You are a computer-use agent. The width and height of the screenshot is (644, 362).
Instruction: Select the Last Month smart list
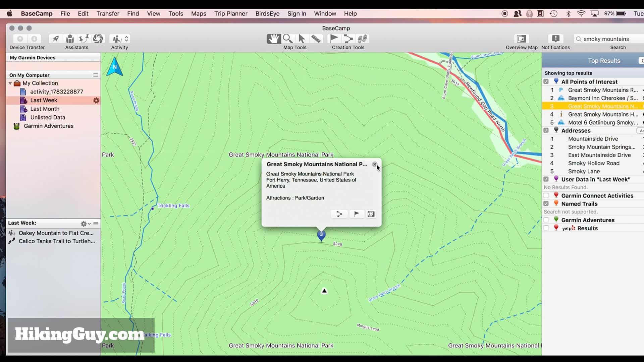click(x=45, y=109)
